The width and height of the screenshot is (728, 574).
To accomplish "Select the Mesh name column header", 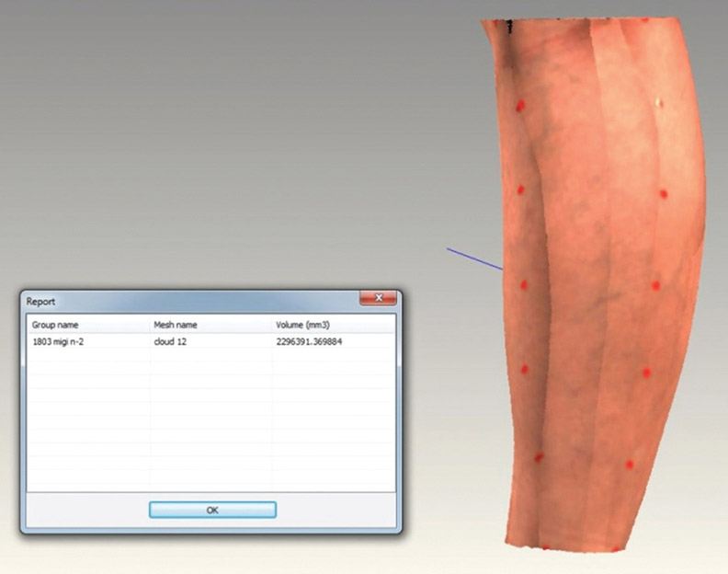I will tap(210, 325).
